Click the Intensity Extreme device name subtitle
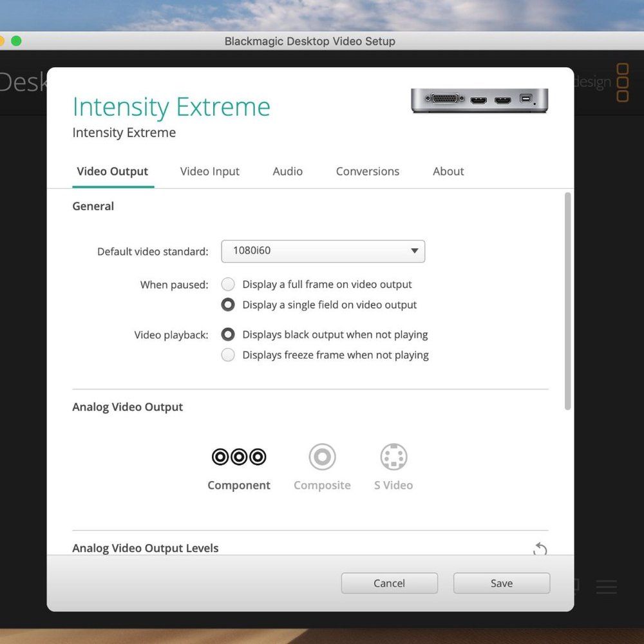 click(124, 133)
